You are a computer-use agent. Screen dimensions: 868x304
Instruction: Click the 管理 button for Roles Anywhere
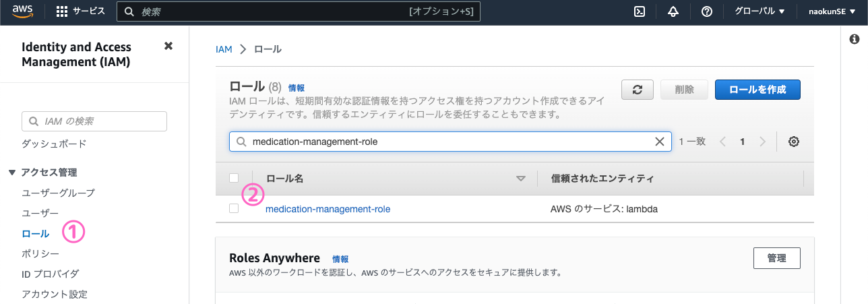776,258
